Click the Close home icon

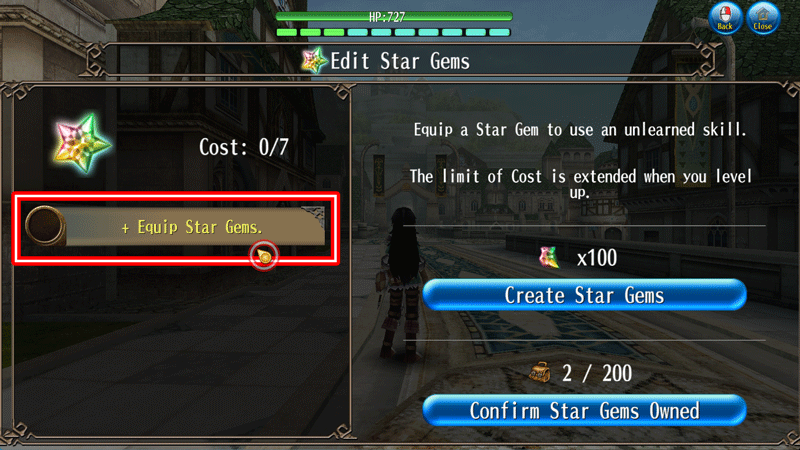763,18
